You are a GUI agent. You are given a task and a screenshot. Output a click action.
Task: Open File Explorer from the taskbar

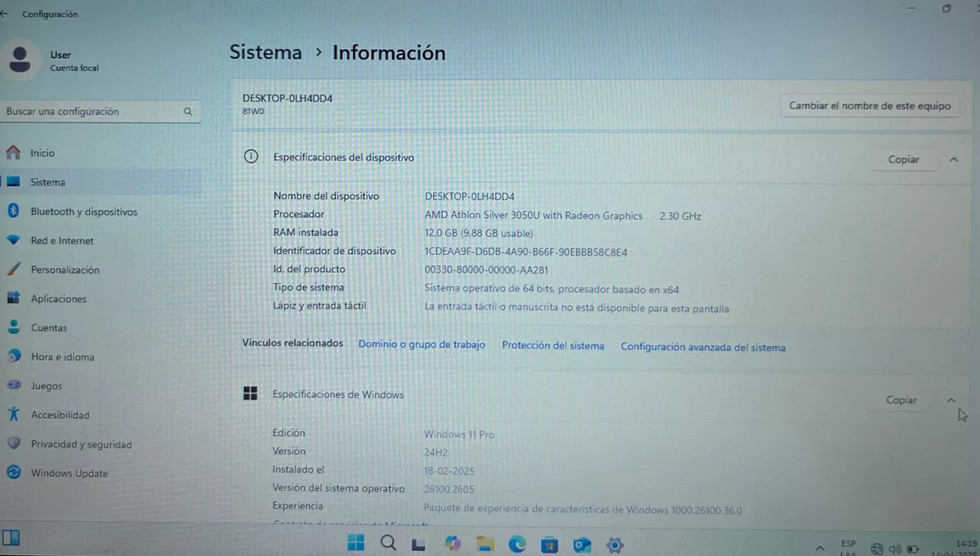[x=485, y=544]
